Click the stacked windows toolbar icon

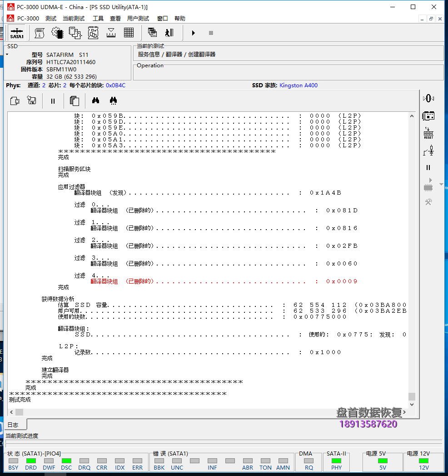152,32
